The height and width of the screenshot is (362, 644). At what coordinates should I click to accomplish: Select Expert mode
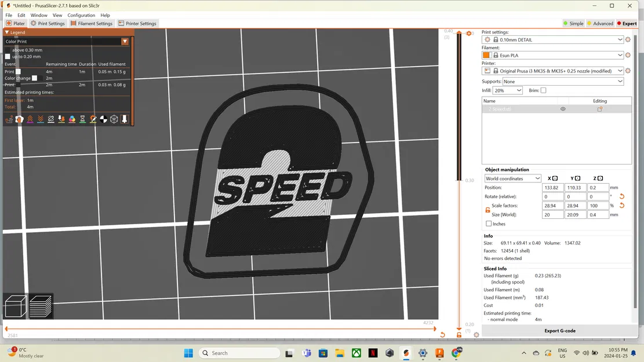click(627, 23)
